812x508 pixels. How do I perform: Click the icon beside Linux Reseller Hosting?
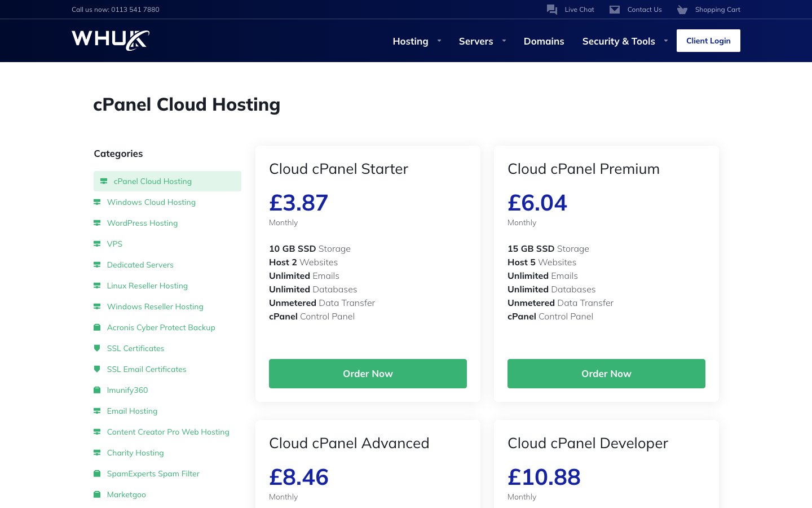coord(97,286)
